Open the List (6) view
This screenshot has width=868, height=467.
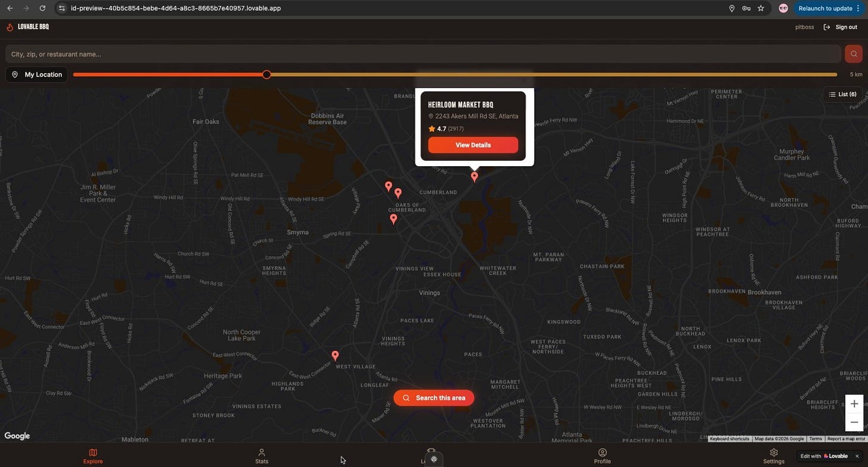842,94
